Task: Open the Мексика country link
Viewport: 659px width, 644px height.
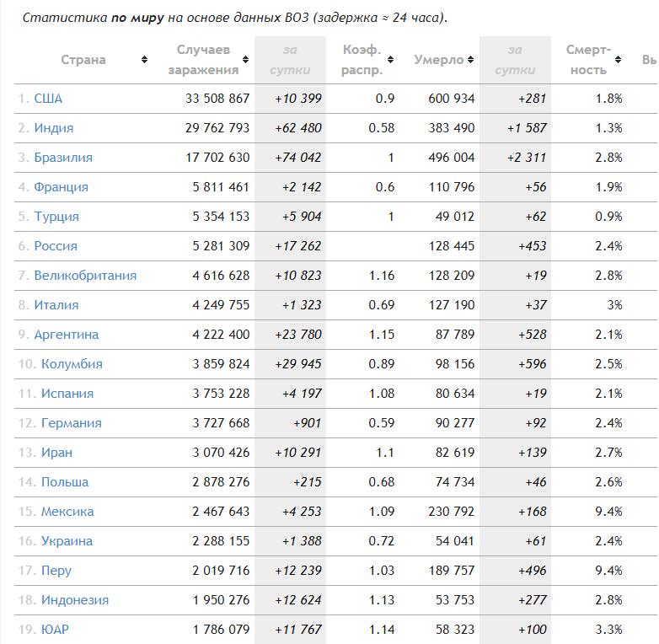Action: [67, 511]
